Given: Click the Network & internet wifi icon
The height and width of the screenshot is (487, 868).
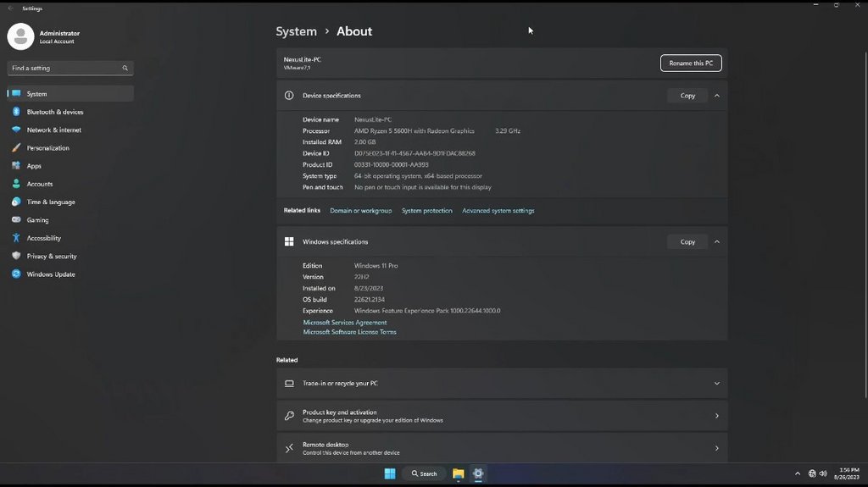Looking at the screenshot, I should pos(16,130).
